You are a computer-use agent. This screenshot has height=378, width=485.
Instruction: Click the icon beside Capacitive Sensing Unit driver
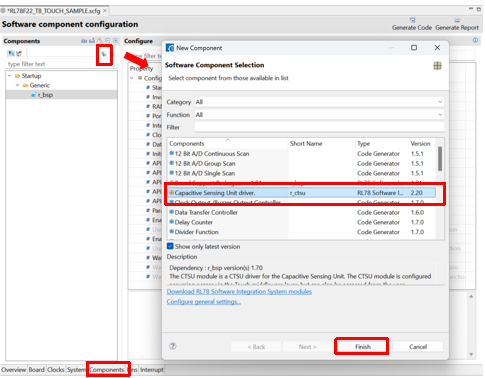[x=172, y=193]
